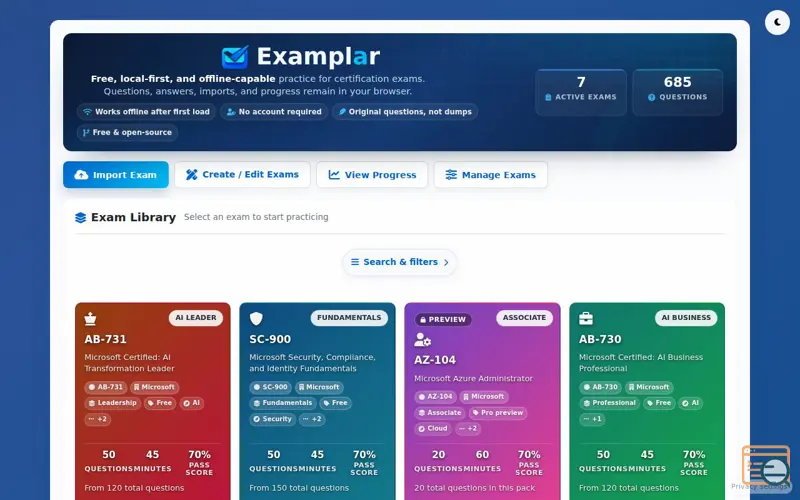Click the cloud upload icon on Import Exam

pyautogui.click(x=81, y=175)
